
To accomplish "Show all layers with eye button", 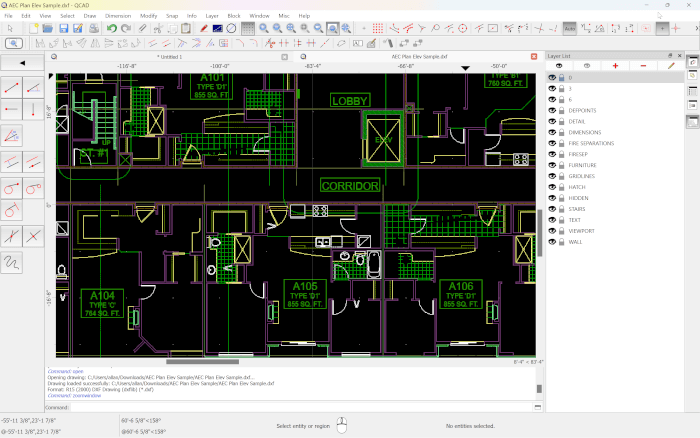I will point(559,66).
